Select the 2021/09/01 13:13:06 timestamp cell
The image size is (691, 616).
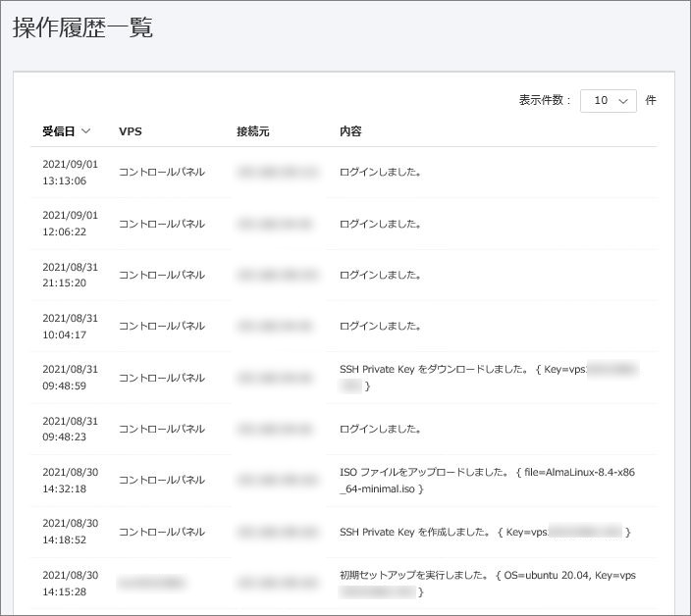click(70, 173)
